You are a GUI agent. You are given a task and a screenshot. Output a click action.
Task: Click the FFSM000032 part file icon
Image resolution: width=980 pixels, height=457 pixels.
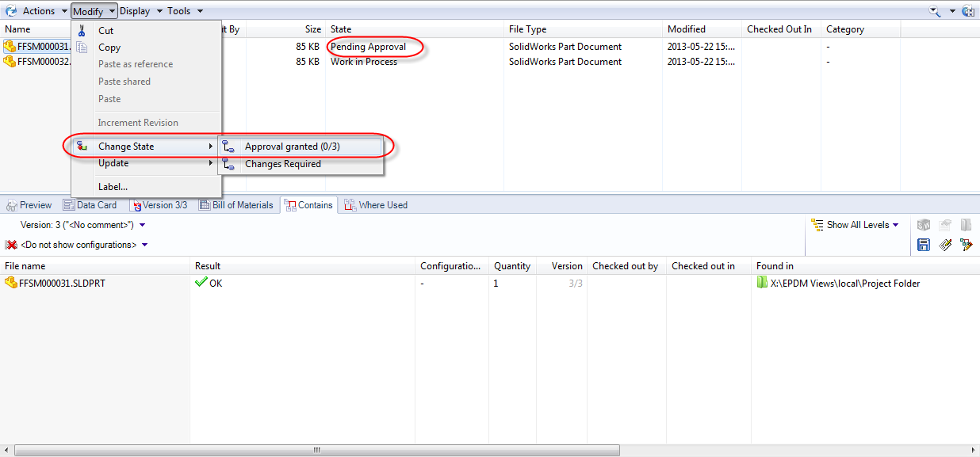click(x=10, y=62)
